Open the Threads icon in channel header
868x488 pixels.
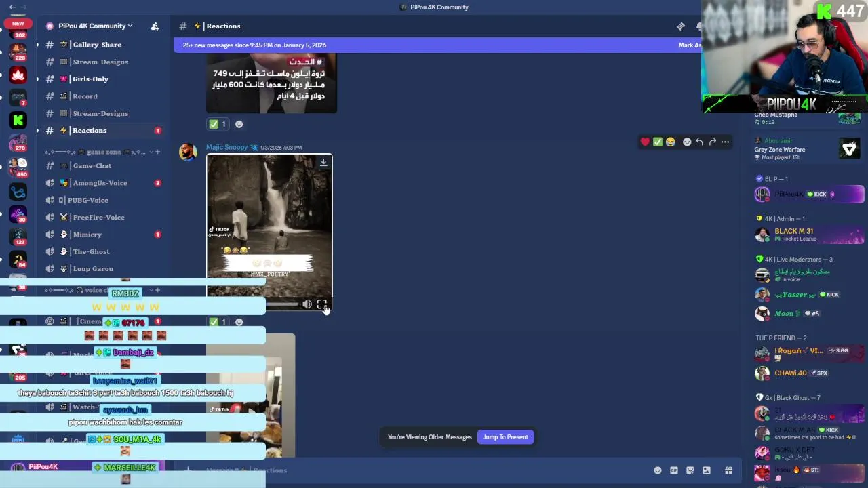click(x=680, y=26)
